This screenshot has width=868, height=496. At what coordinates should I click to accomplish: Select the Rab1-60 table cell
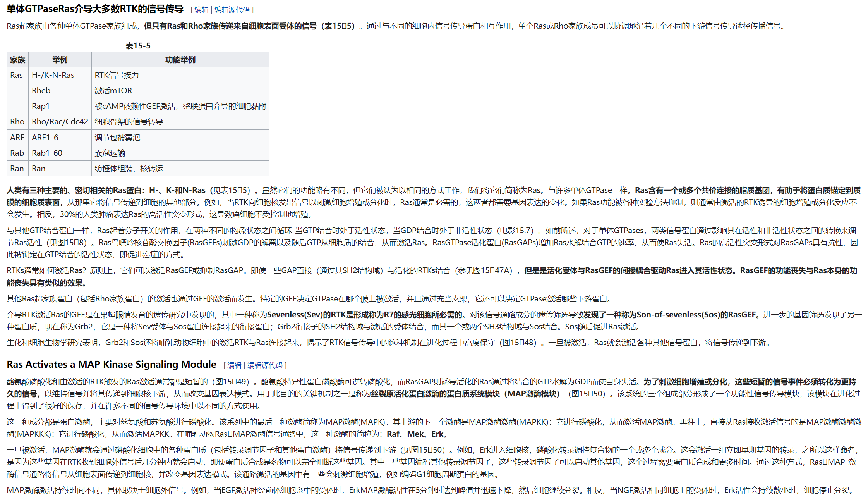click(60, 153)
